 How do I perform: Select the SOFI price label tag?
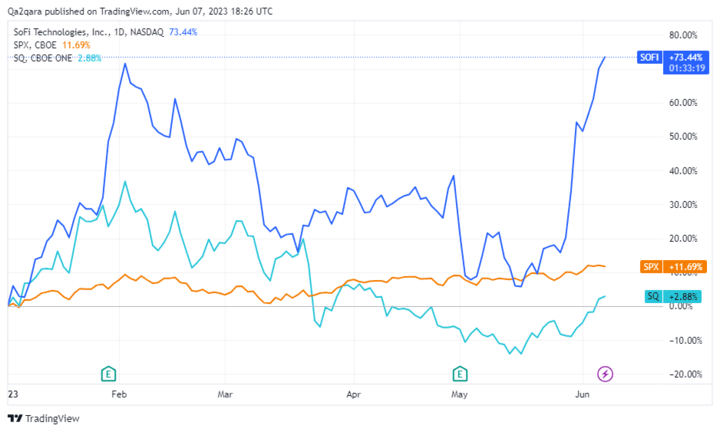(x=649, y=57)
